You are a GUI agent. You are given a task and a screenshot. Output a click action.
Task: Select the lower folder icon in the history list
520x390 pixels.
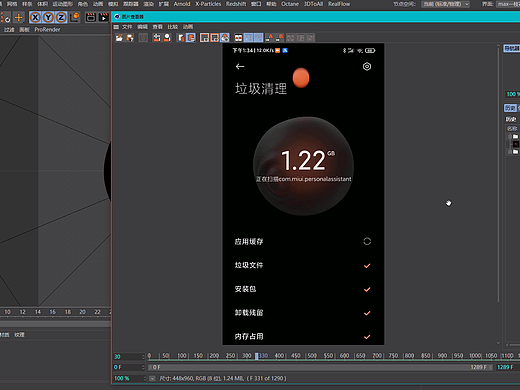tap(516, 152)
